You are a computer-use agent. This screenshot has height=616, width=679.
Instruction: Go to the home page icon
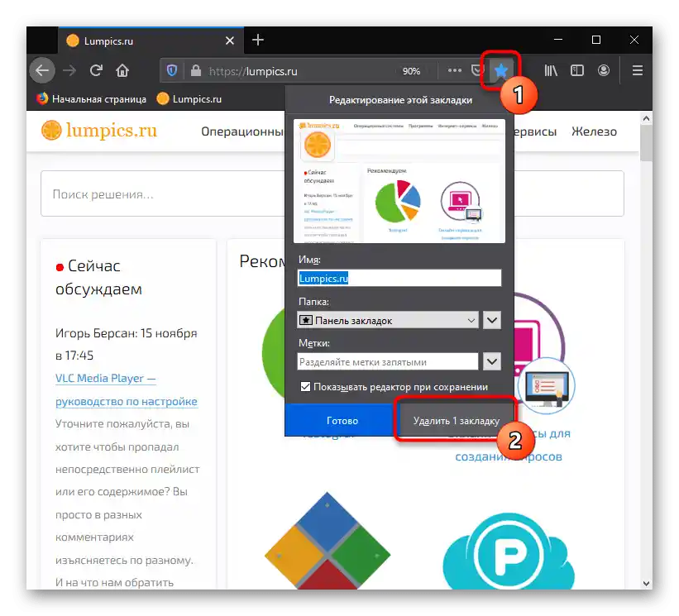click(122, 70)
